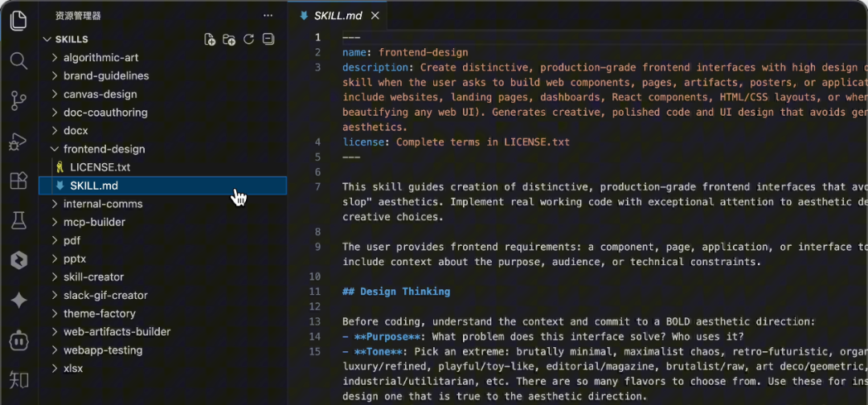Expand the pptx folder
Image resolution: width=868 pixels, height=405 pixels.
coord(55,259)
